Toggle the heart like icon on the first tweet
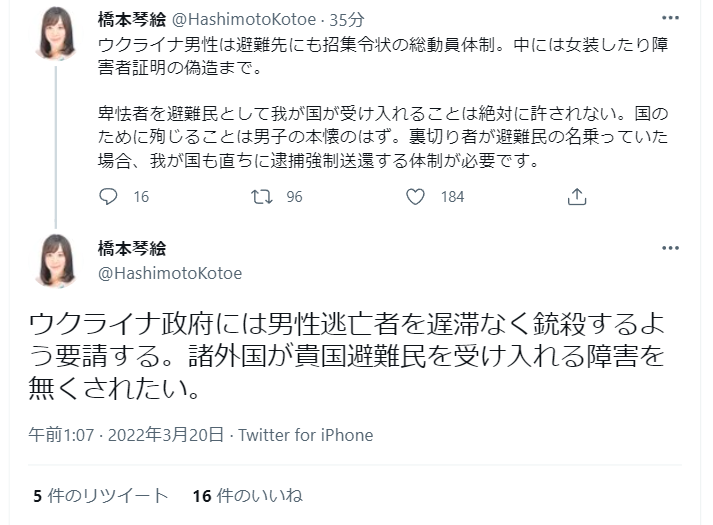The width and height of the screenshot is (713, 525). (x=416, y=197)
